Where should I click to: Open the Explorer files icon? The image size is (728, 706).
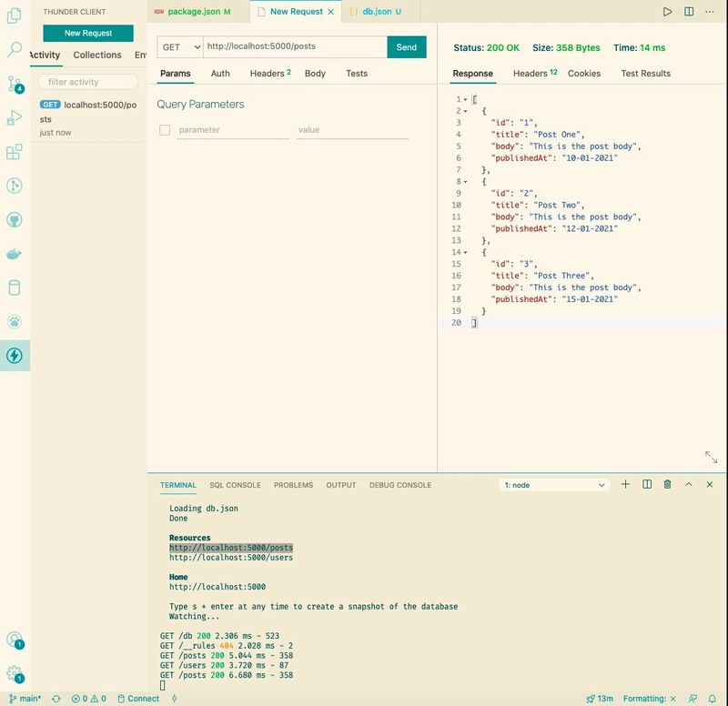coord(15,15)
